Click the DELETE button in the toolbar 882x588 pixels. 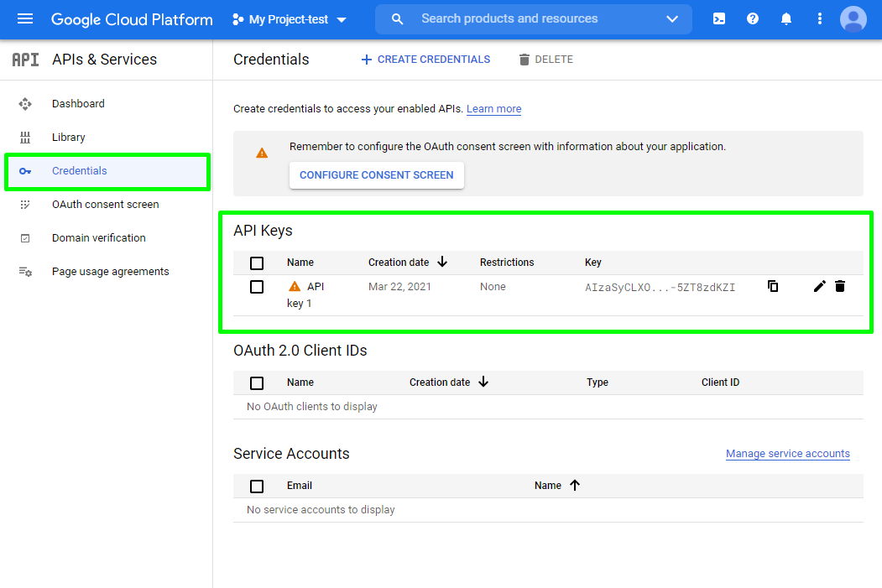pos(545,60)
